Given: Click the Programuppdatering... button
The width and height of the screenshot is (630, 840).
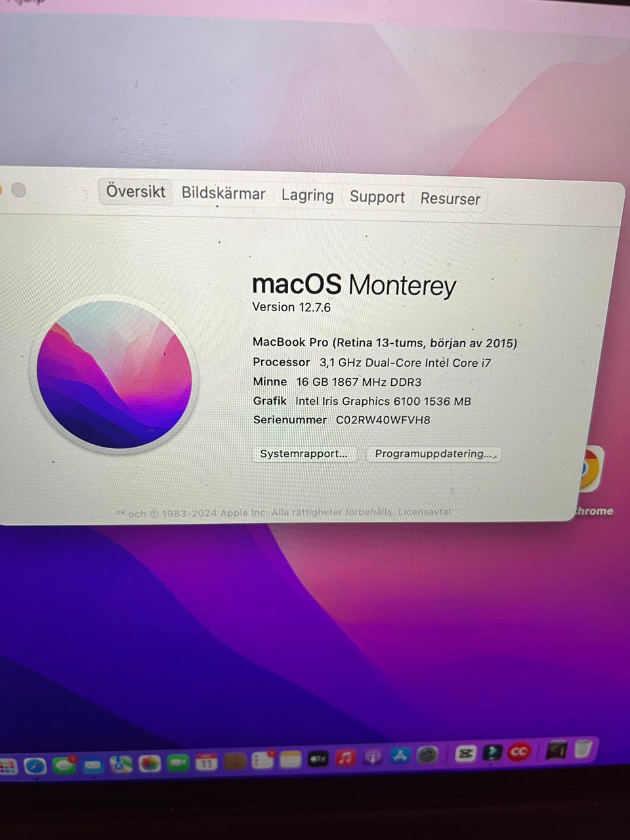Looking at the screenshot, I should click(x=433, y=454).
